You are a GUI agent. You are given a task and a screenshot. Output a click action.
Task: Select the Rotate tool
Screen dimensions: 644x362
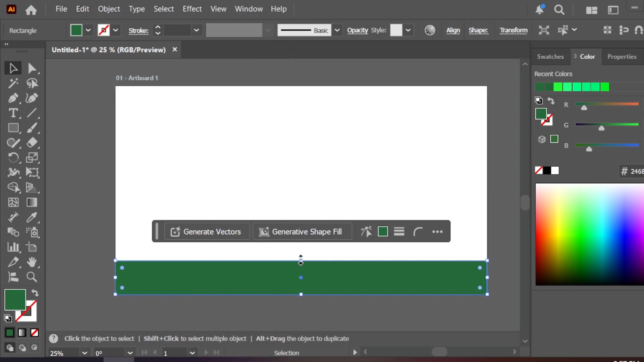13,158
